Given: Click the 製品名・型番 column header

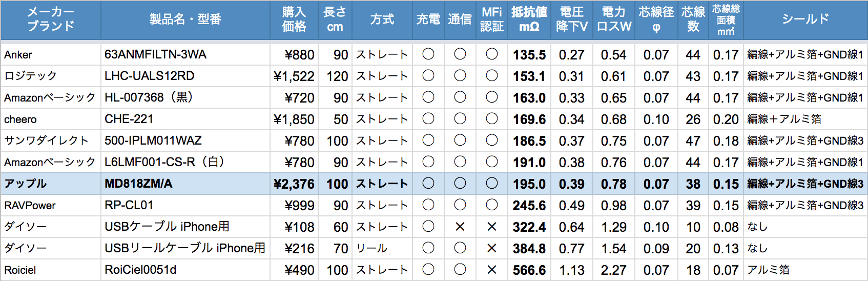Looking at the screenshot, I should coord(185,19).
